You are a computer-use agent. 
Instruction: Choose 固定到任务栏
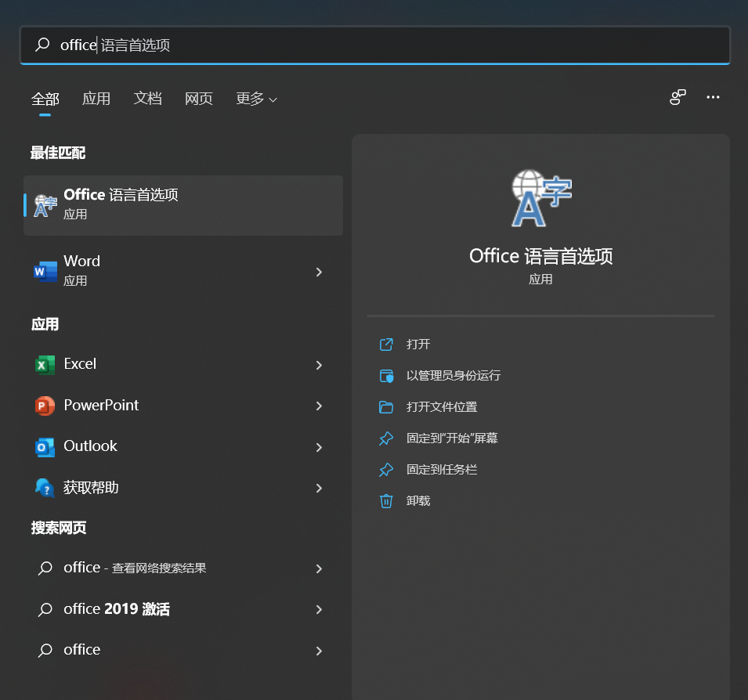point(442,470)
